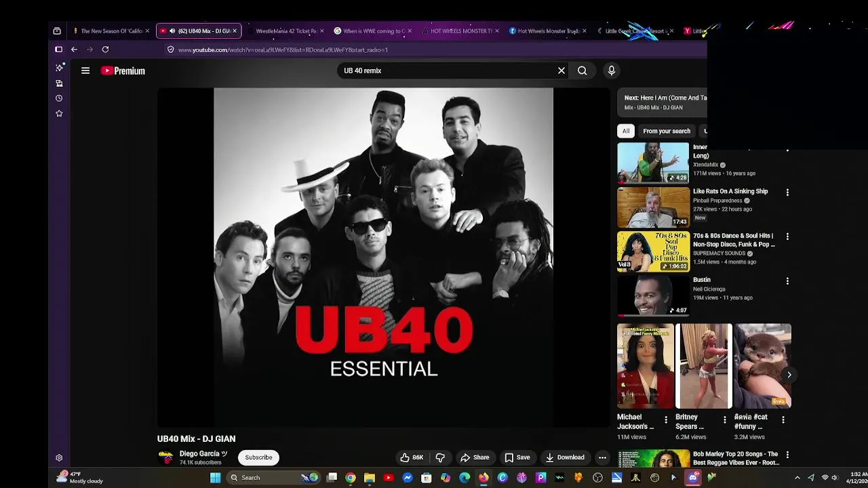Click the search magnifier button
The width and height of the screenshot is (868, 488).
coord(583,70)
